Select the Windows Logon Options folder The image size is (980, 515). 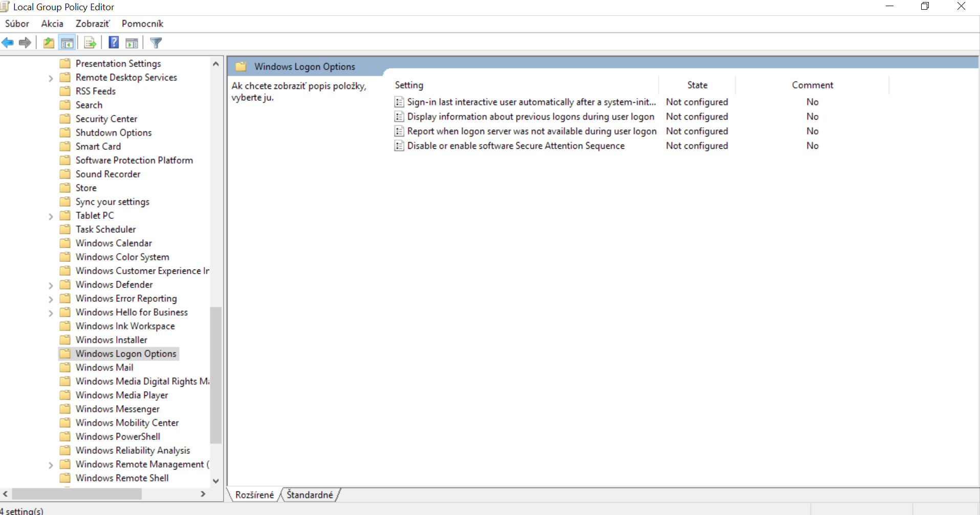[126, 353]
